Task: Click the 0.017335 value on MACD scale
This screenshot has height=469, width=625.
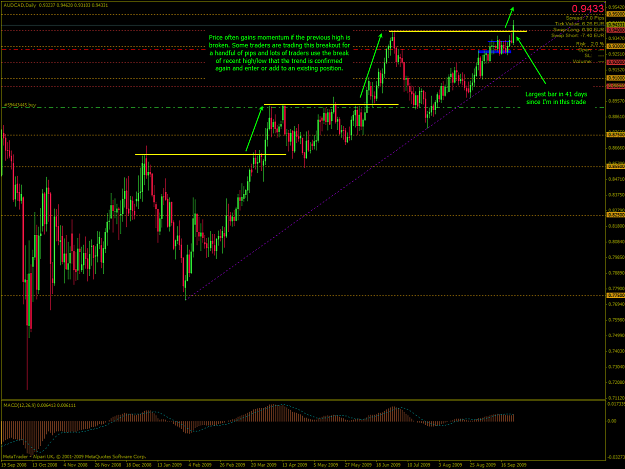Action: (x=615, y=404)
